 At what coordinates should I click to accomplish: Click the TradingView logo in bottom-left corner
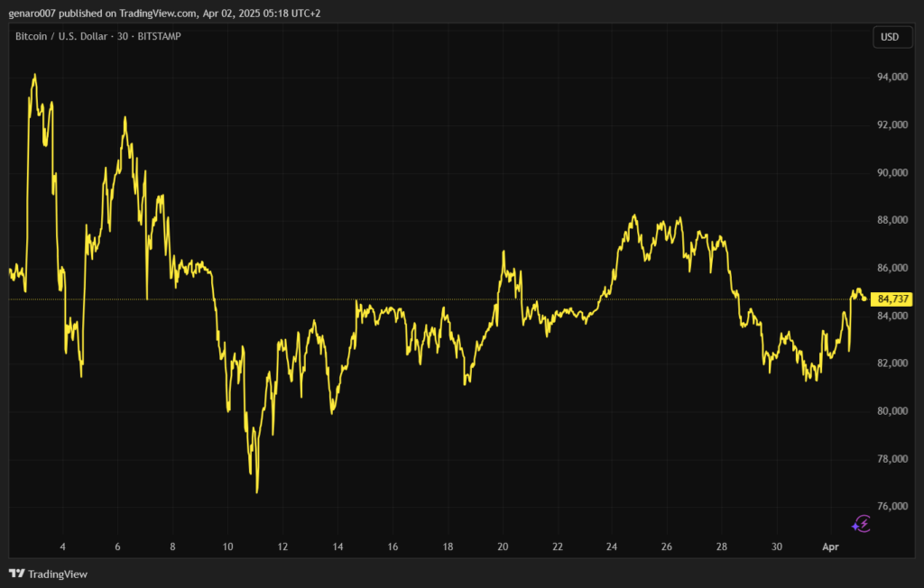point(48,574)
